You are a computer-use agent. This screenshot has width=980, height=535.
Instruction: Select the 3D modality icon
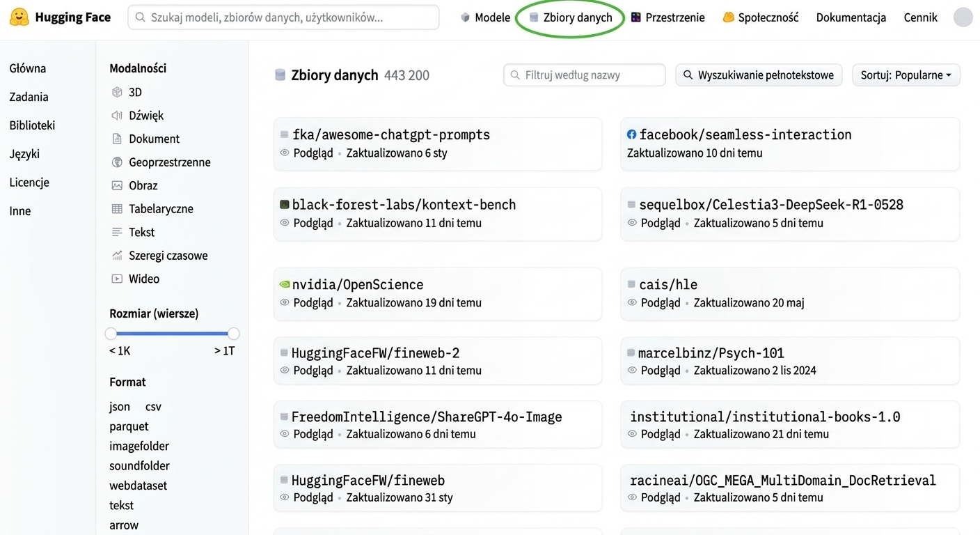tap(117, 92)
